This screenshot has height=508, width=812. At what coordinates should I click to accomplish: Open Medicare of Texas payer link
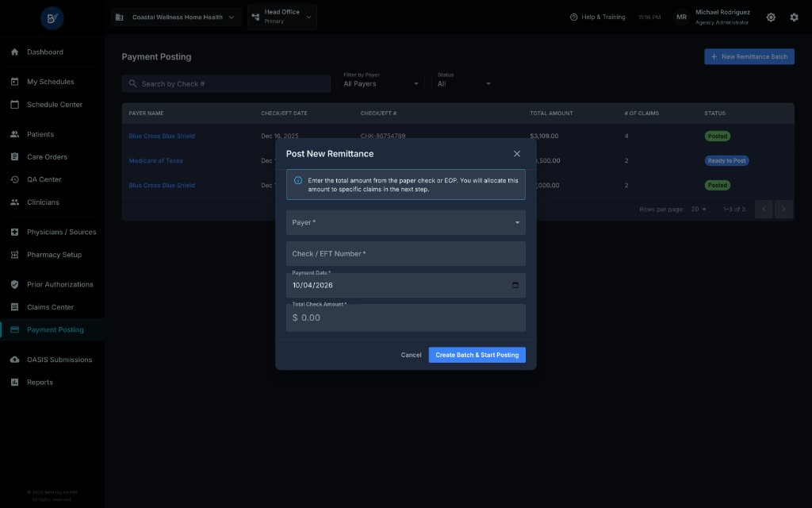click(156, 160)
